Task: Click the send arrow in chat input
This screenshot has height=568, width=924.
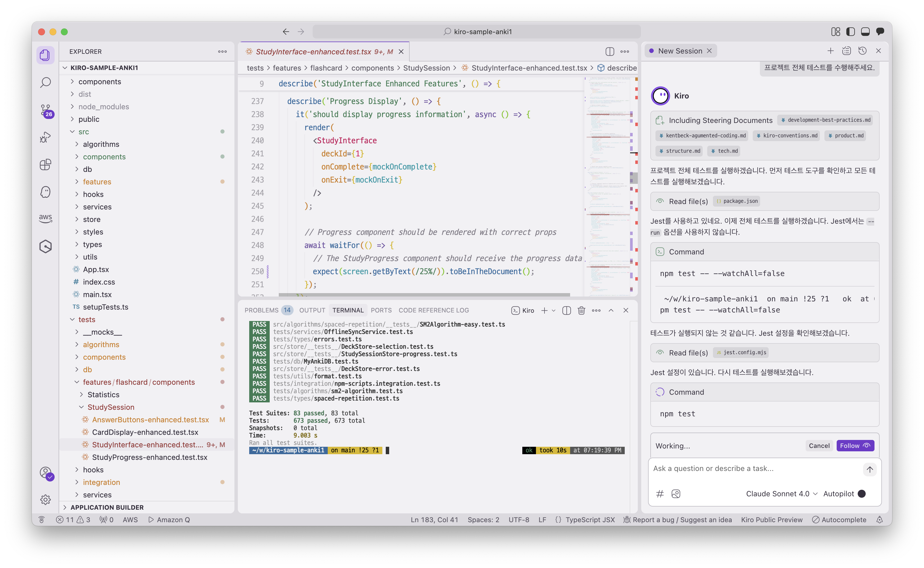Action: pos(870,469)
